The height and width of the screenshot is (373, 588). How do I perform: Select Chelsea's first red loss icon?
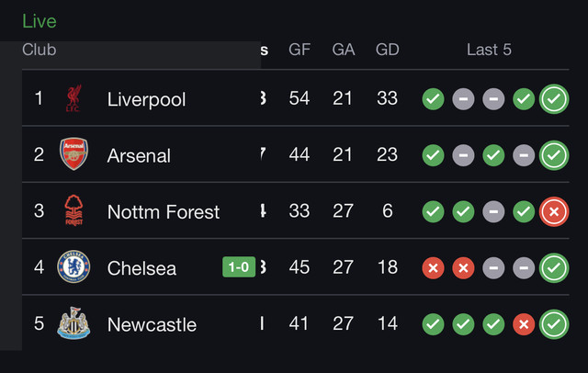point(433,268)
